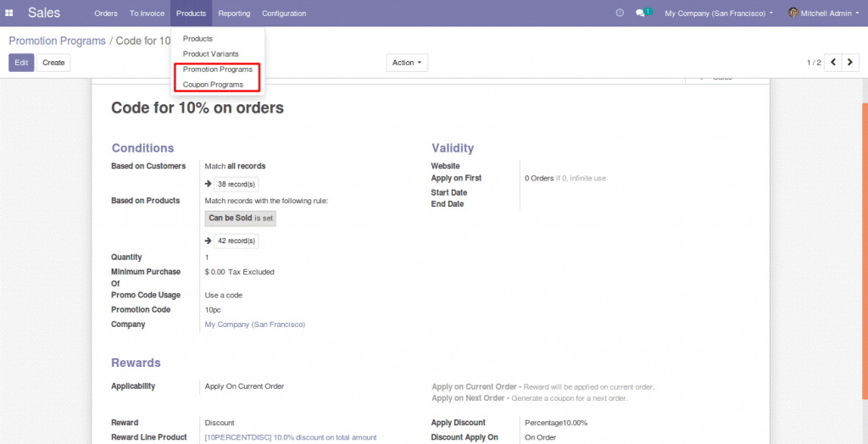Open the Reporting menu
Screen dimensions: 868x444
pos(234,14)
